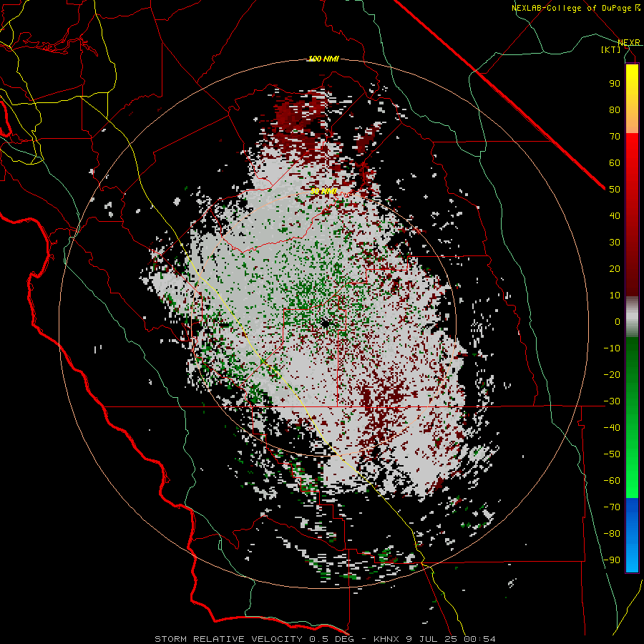Screen dimensions: 644x644
Task: Select the positive 70 scale value
Action: (615, 137)
